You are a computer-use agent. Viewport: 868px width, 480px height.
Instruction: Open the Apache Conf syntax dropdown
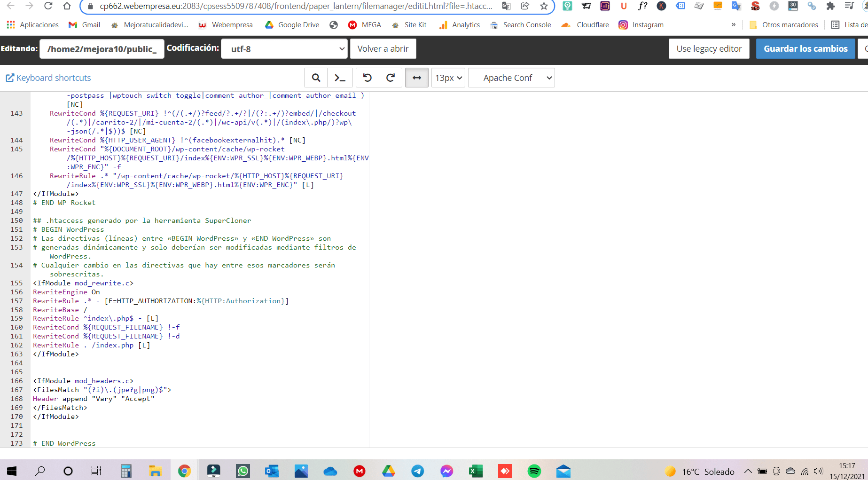pyautogui.click(x=512, y=78)
